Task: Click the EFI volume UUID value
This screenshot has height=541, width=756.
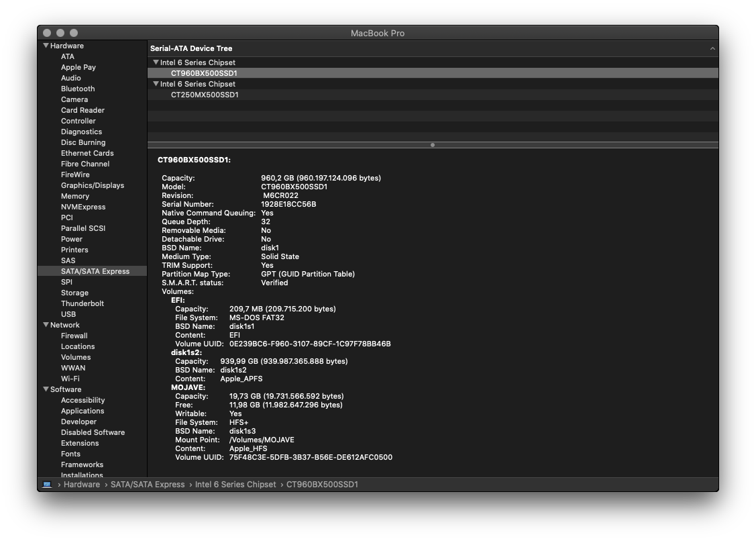Action: pyautogui.click(x=310, y=344)
